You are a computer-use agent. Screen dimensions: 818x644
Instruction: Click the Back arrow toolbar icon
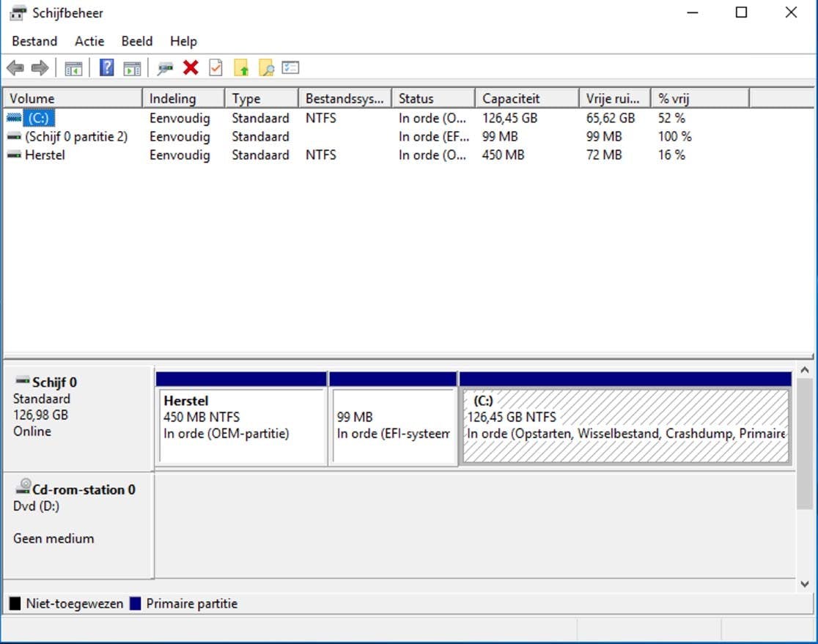[x=15, y=68]
